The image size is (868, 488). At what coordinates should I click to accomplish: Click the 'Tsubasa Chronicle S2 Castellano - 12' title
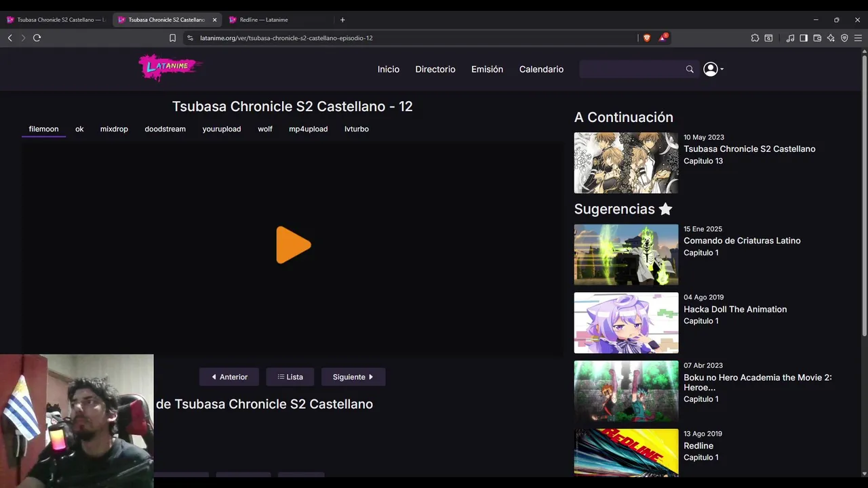pyautogui.click(x=292, y=106)
